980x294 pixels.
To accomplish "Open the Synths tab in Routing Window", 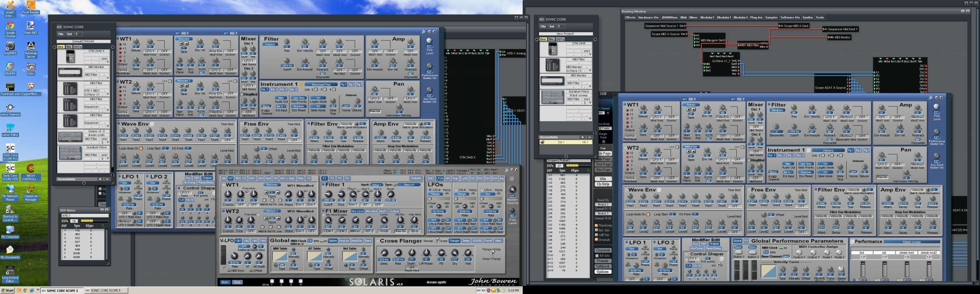I will [808, 17].
